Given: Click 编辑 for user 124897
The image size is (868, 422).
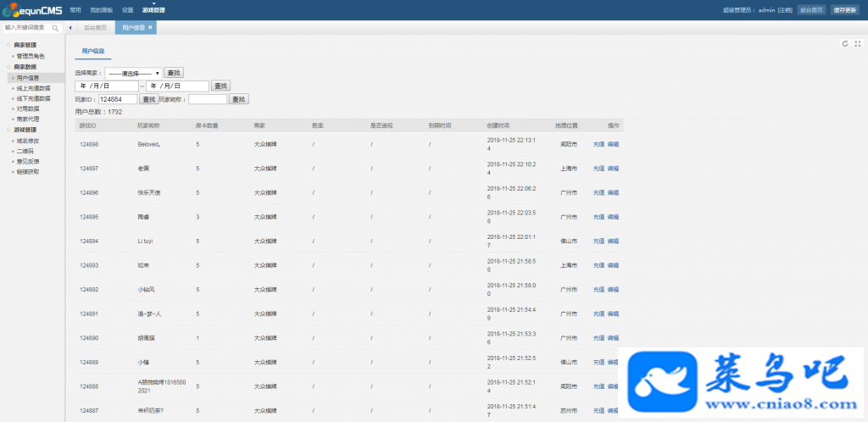Looking at the screenshot, I should click(613, 169).
